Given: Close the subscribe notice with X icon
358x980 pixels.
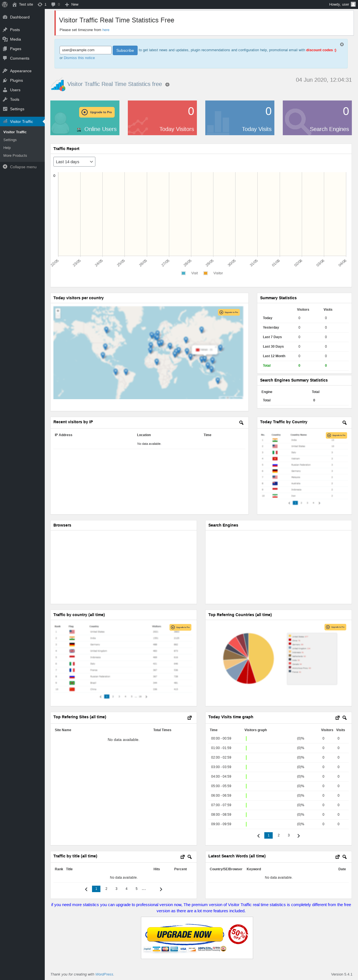Looking at the screenshot, I should click(342, 45).
